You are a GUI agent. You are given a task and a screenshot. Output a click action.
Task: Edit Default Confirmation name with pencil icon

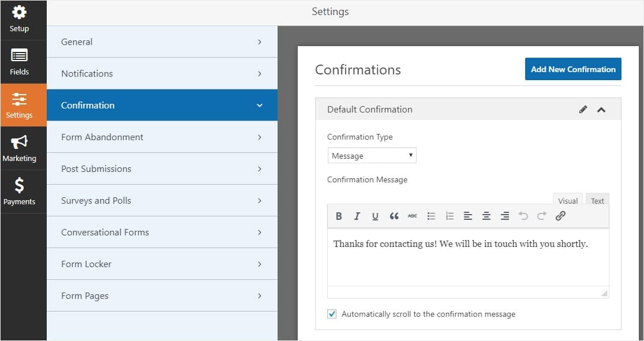coord(583,110)
